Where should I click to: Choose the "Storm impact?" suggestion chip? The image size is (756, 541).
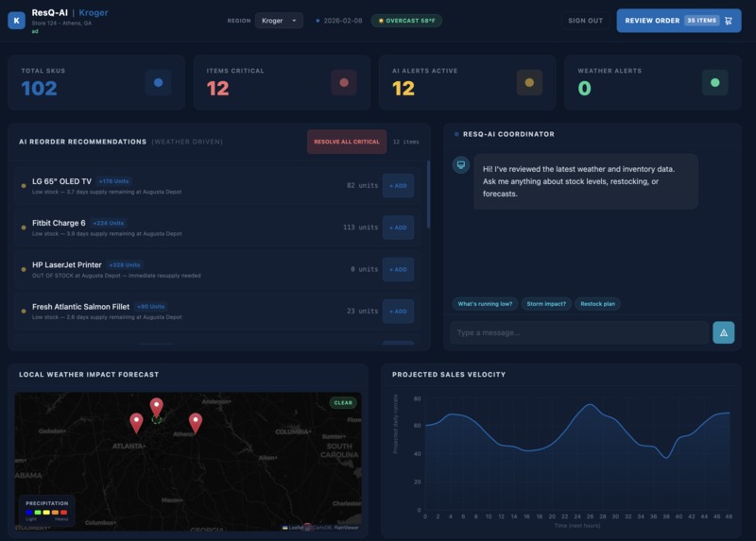coord(546,304)
